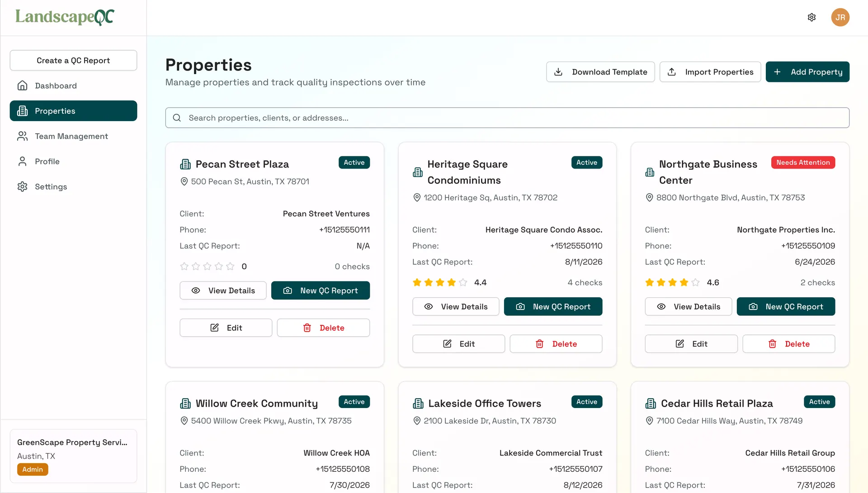Start New QC Report for Heritage Square Condominiums

(x=553, y=307)
